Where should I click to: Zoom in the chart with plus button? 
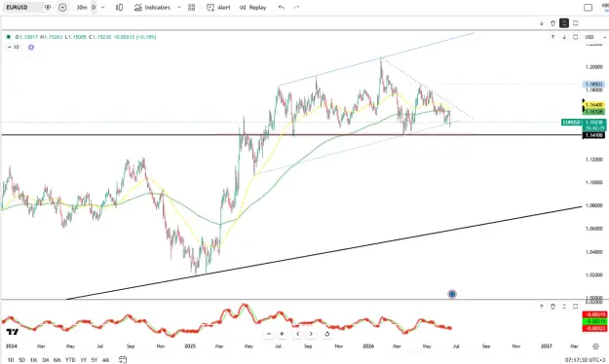(x=282, y=334)
